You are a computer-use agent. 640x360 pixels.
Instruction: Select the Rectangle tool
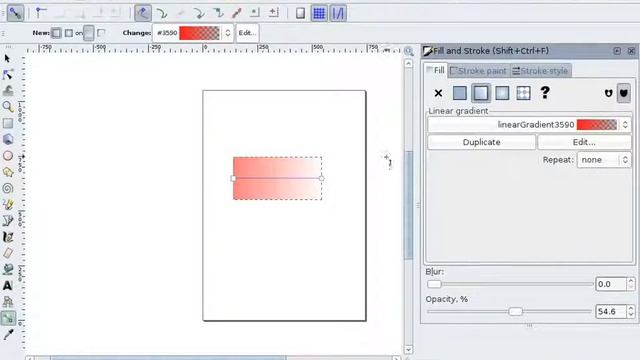pyautogui.click(x=8, y=123)
